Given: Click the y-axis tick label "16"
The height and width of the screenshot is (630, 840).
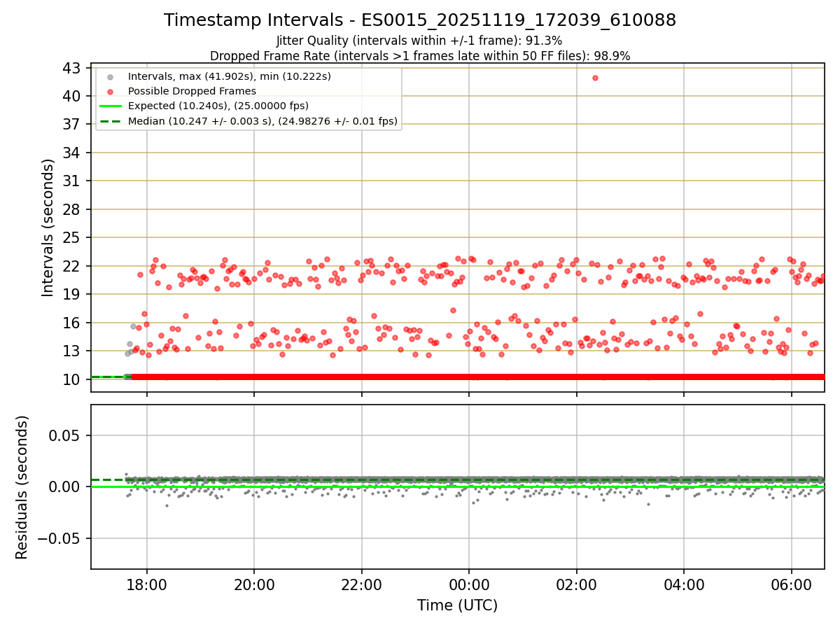Looking at the screenshot, I should tap(73, 323).
